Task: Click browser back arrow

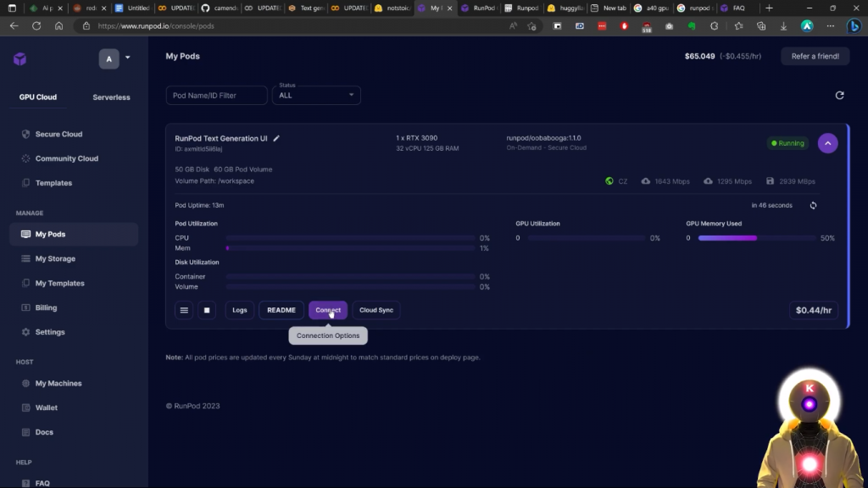Action: (x=14, y=26)
